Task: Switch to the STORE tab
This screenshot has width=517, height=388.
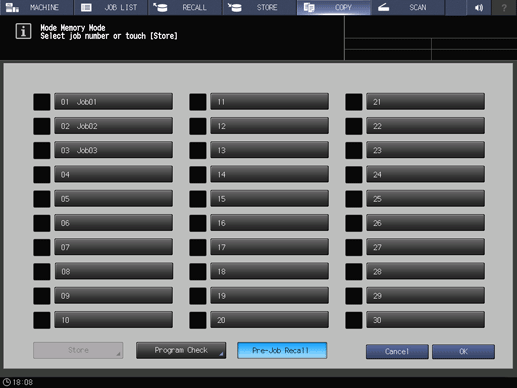Action: [x=259, y=7]
